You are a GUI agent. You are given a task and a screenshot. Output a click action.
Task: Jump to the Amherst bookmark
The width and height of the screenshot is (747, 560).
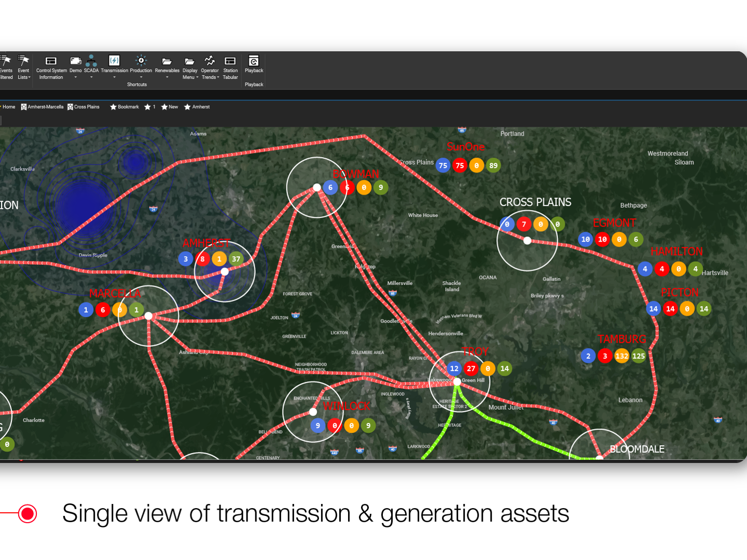(x=197, y=107)
